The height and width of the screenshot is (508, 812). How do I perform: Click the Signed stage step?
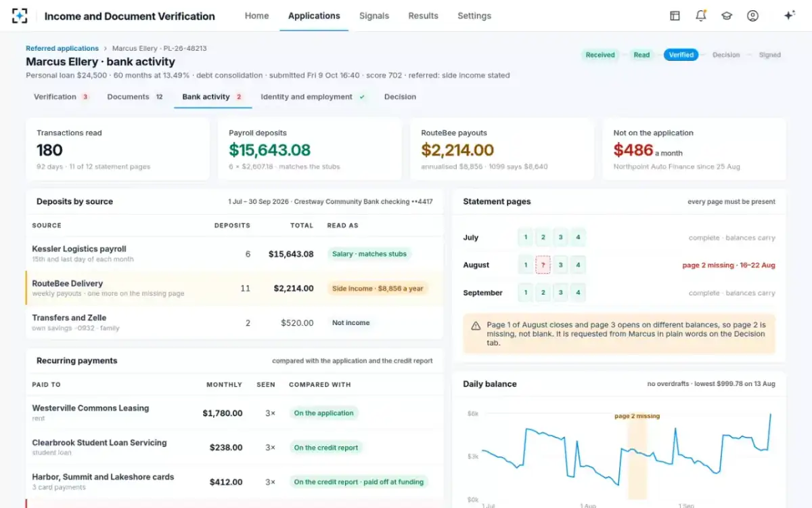point(769,55)
